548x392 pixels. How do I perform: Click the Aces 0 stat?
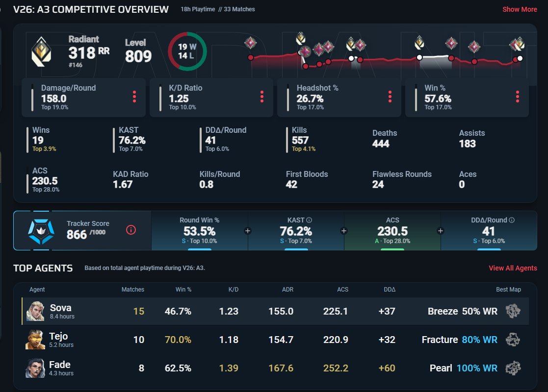(468, 179)
